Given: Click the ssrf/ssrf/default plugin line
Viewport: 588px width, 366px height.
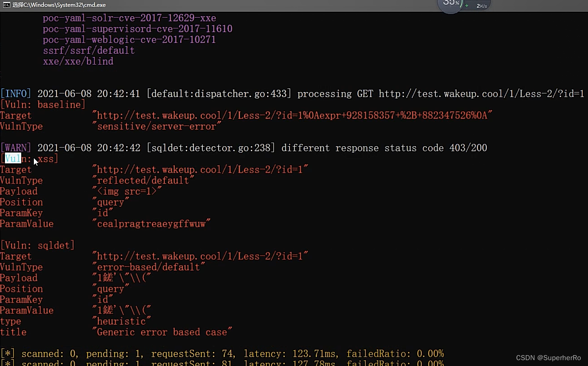Looking at the screenshot, I should click(x=89, y=51).
